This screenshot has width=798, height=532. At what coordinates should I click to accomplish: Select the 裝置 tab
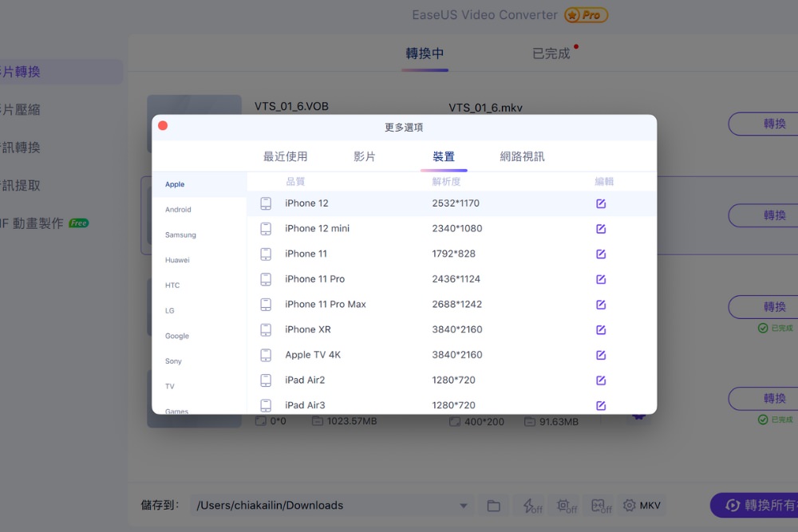coord(444,156)
